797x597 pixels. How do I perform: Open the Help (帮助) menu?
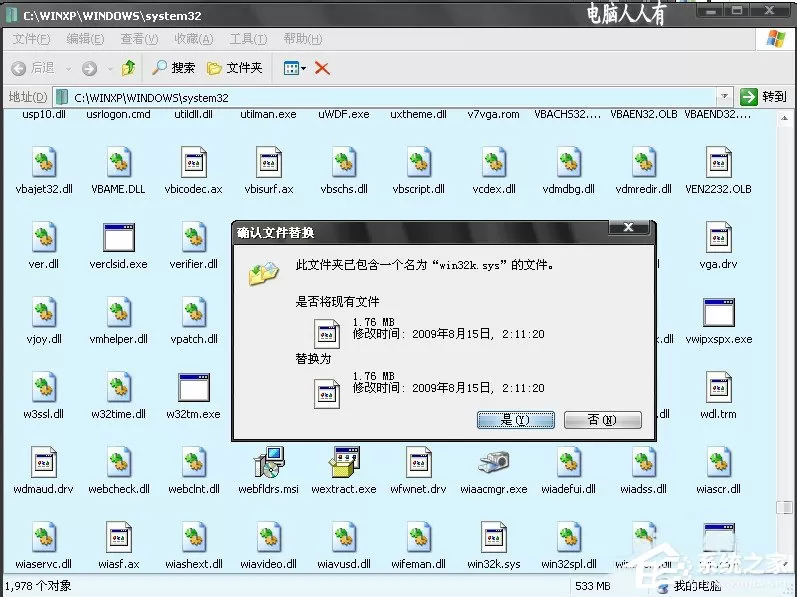(303, 39)
